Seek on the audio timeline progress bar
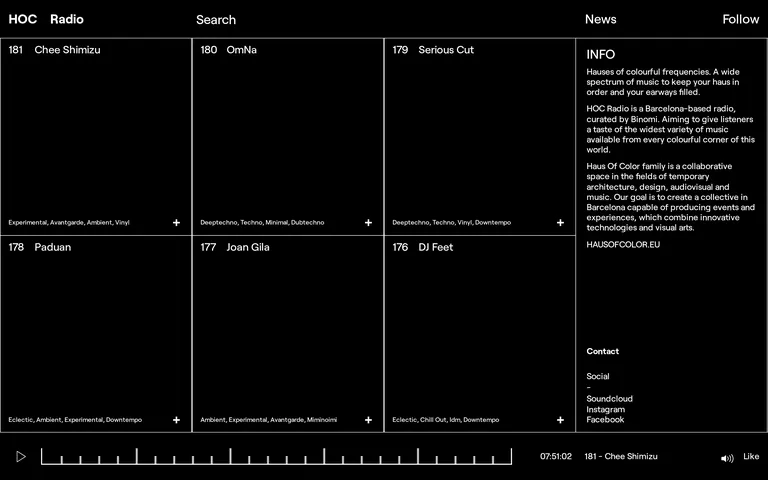Screen dimensions: 768x480 coord(277,456)
